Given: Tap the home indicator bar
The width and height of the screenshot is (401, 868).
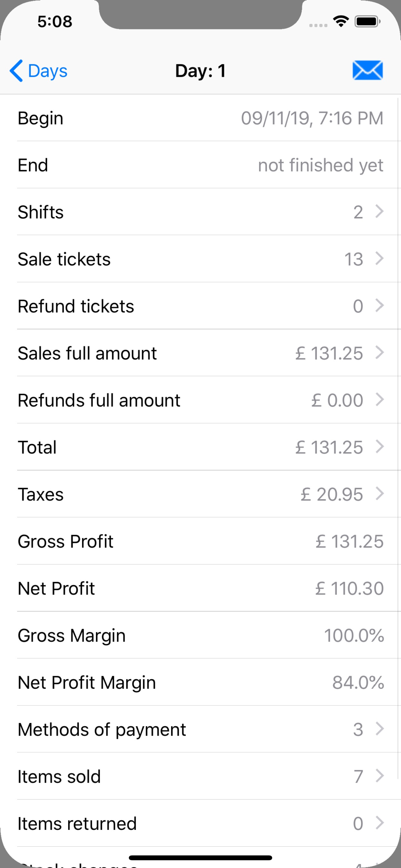Looking at the screenshot, I should pyautogui.click(x=200, y=858).
